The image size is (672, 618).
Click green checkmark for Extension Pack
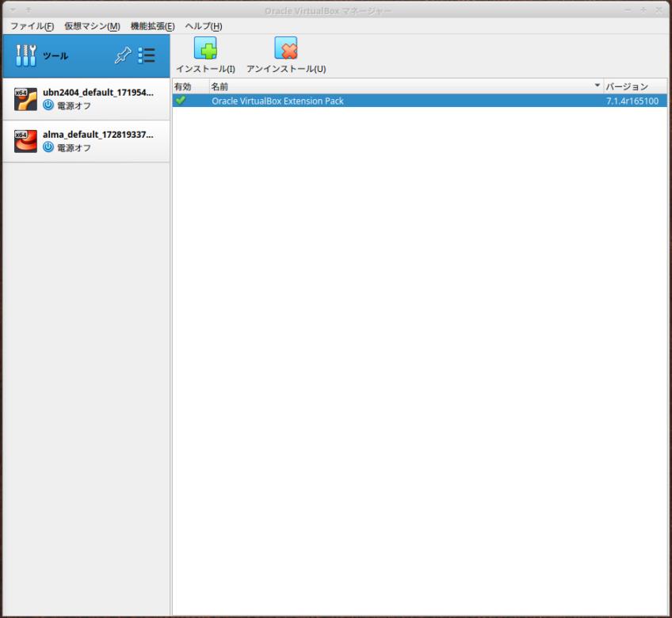point(181,101)
